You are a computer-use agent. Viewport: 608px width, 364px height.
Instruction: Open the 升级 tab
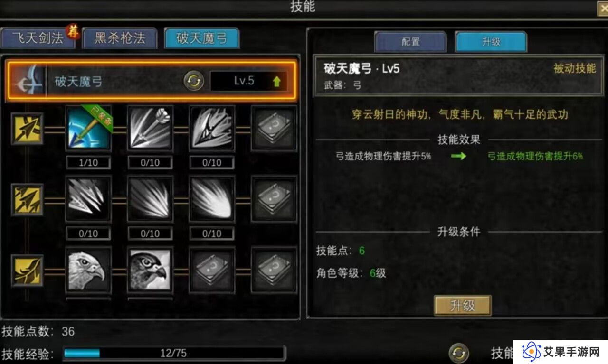[491, 42]
